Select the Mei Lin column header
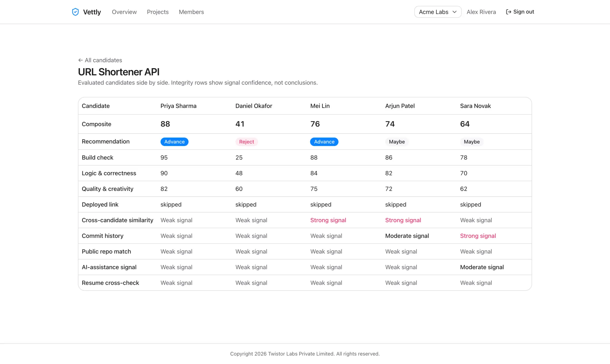610x364 pixels. (x=320, y=106)
